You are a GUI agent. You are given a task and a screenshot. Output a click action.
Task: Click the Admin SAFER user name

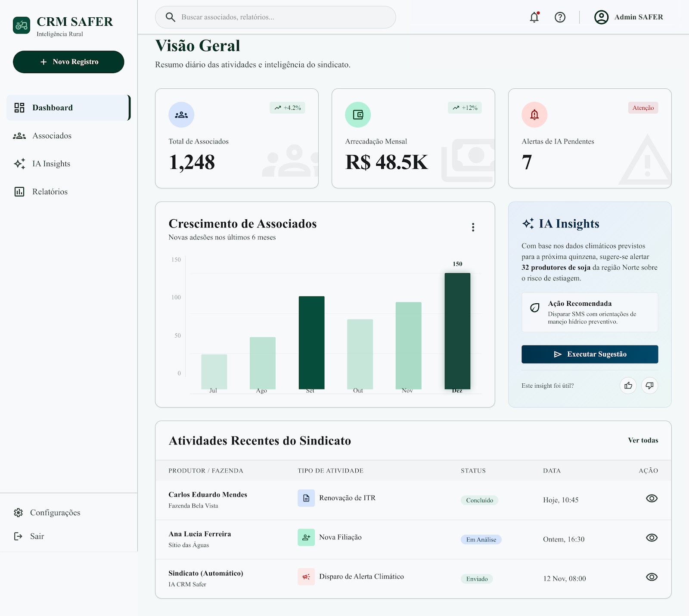tap(639, 17)
